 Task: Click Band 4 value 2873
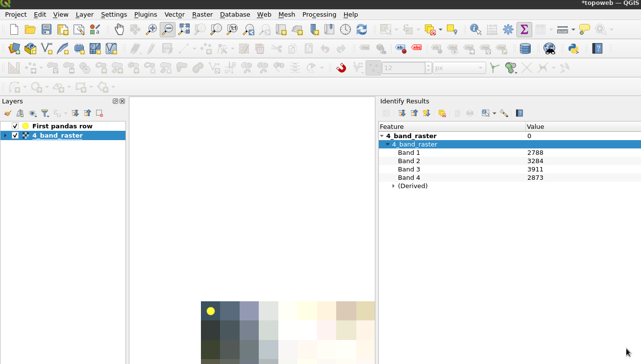[x=535, y=177]
